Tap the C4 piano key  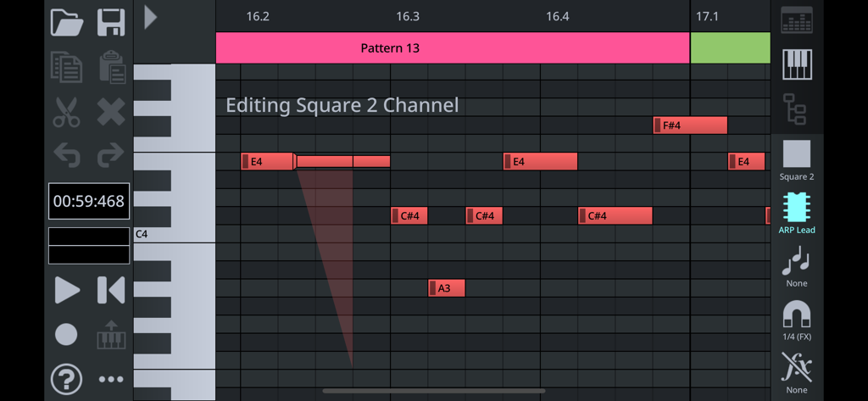point(175,234)
